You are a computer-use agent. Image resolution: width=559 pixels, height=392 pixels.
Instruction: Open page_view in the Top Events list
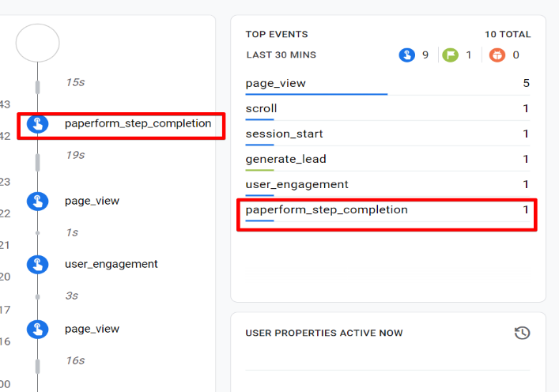coord(276,83)
